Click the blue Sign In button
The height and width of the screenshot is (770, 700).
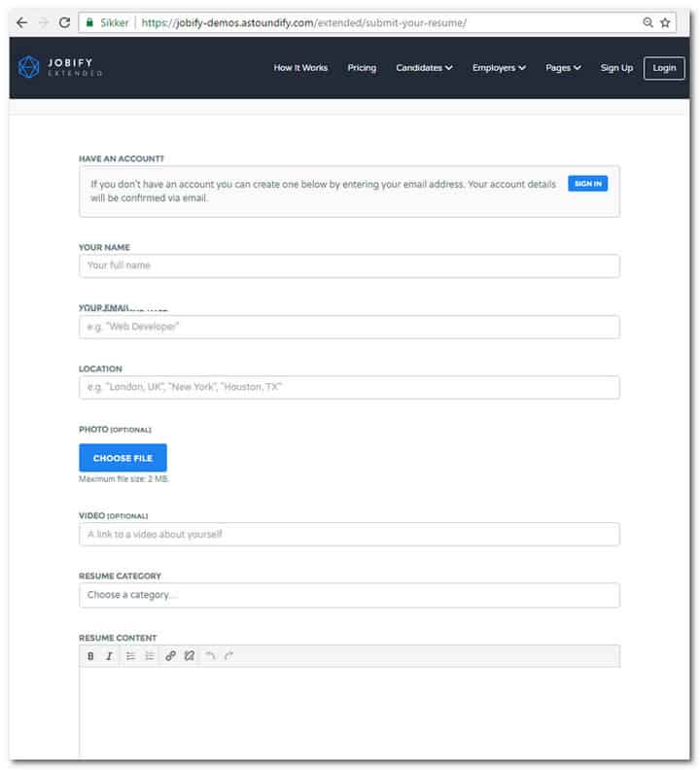pos(588,184)
